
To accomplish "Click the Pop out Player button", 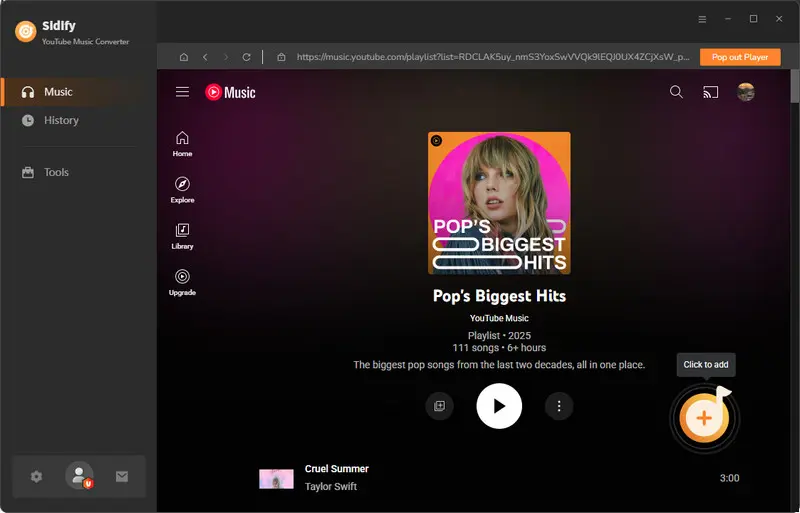I will tap(740, 57).
